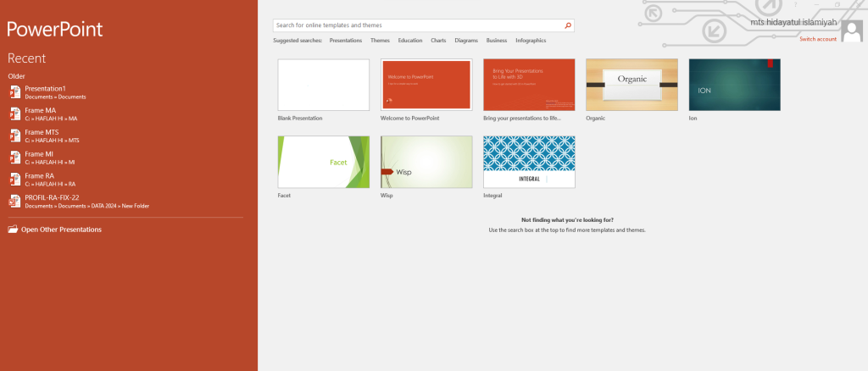Viewport: 868px width, 371px height.
Task: Open Presentation1 file icon in Recent
Action: (x=14, y=92)
